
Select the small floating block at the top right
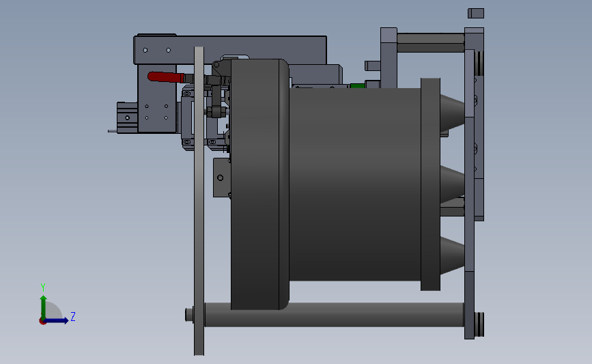click(x=476, y=13)
